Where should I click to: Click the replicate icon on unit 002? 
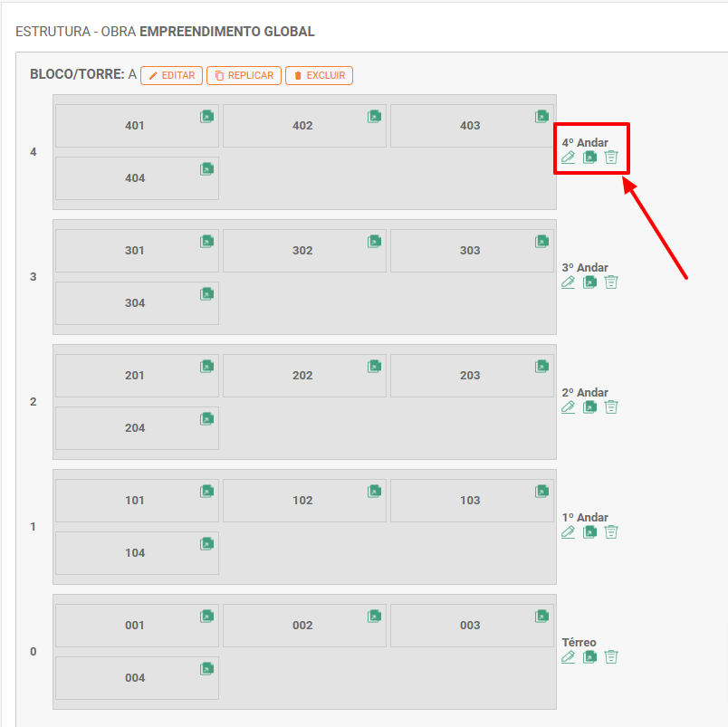[374, 616]
